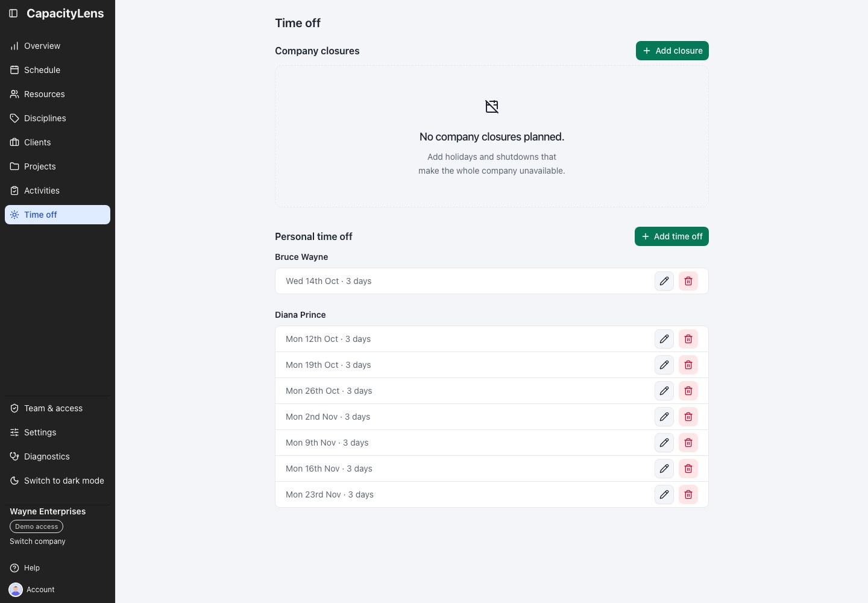Image resolution: width=868 pixels, height=603 pixels.
Task: Open Diagnostics
Action: tap(57, 456)
